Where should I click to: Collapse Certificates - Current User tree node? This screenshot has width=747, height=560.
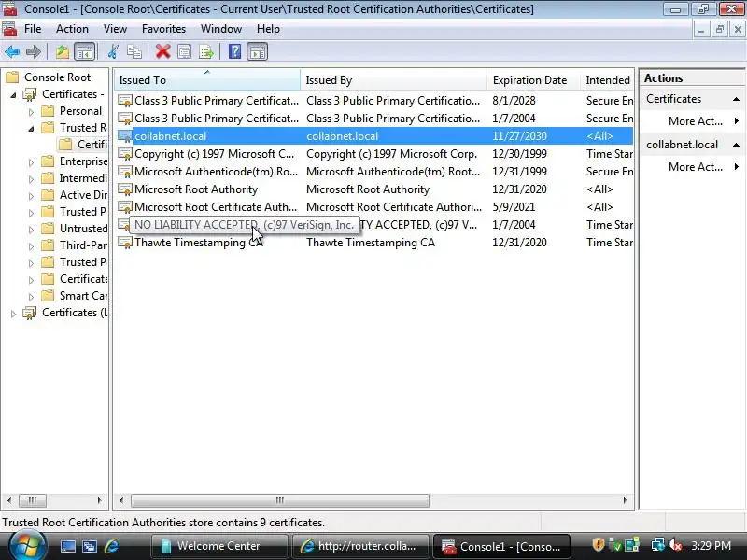pos(13,95)
